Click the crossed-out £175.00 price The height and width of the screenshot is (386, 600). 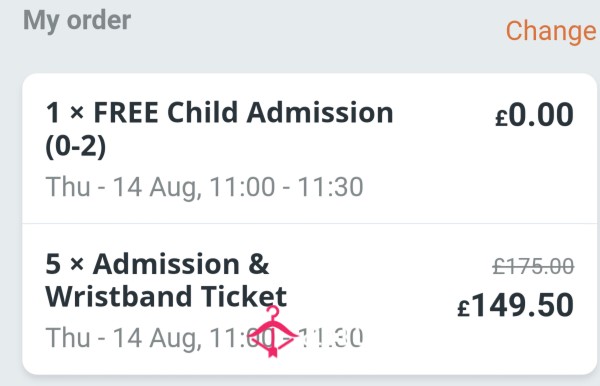click(533, 266)
